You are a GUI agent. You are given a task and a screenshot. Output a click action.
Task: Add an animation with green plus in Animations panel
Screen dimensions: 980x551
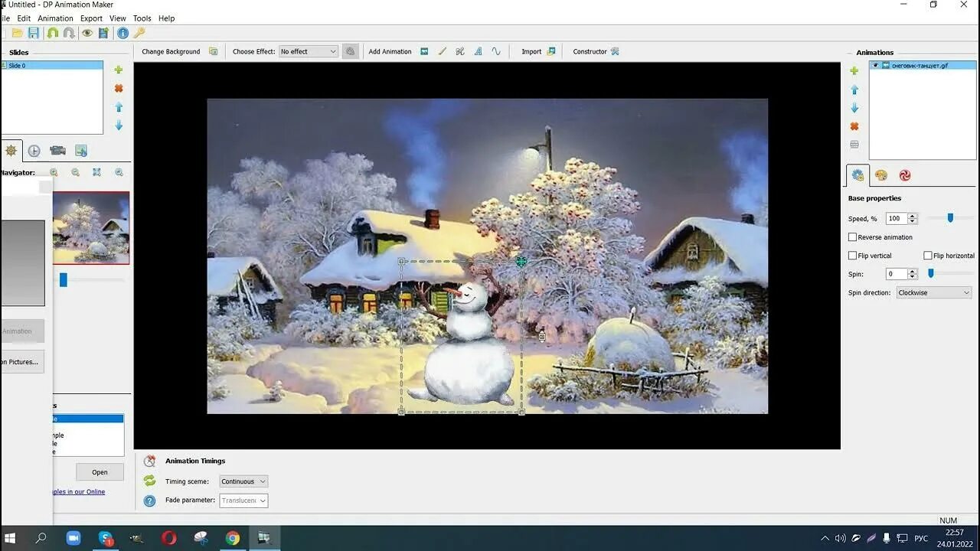tap(854, 70)
